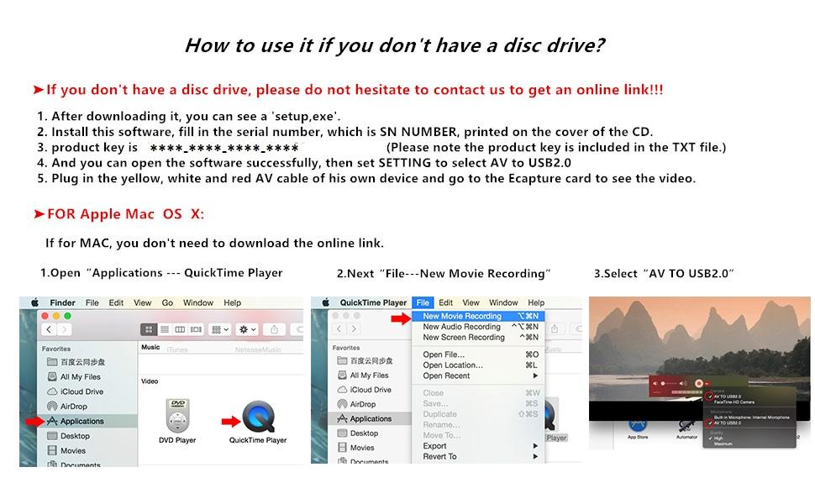Open source dropdown arrow beside record button

point(707,383)
